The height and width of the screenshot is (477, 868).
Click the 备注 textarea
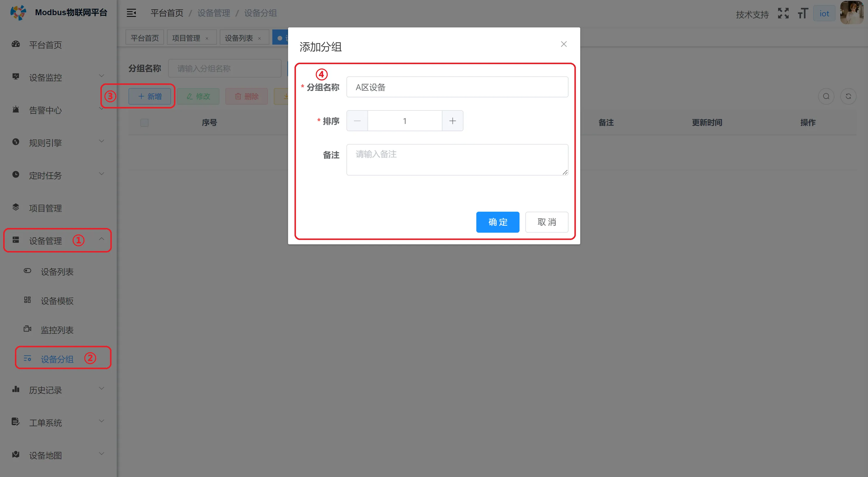click(x=457, y=159)
